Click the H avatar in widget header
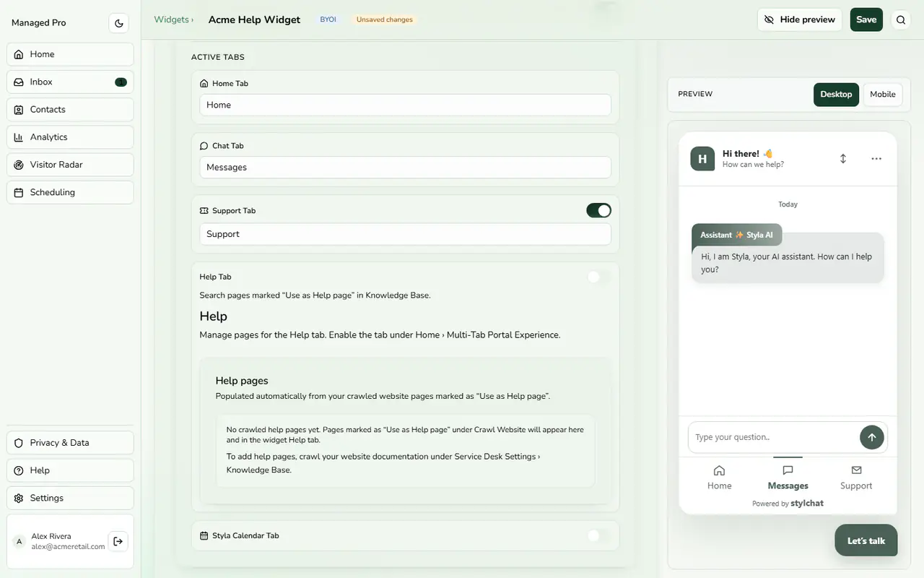 [702, 159]
